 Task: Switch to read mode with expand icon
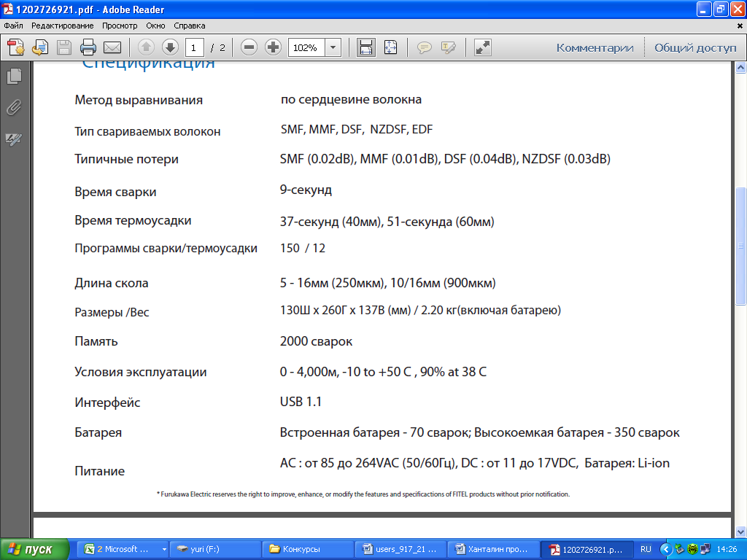483,47
